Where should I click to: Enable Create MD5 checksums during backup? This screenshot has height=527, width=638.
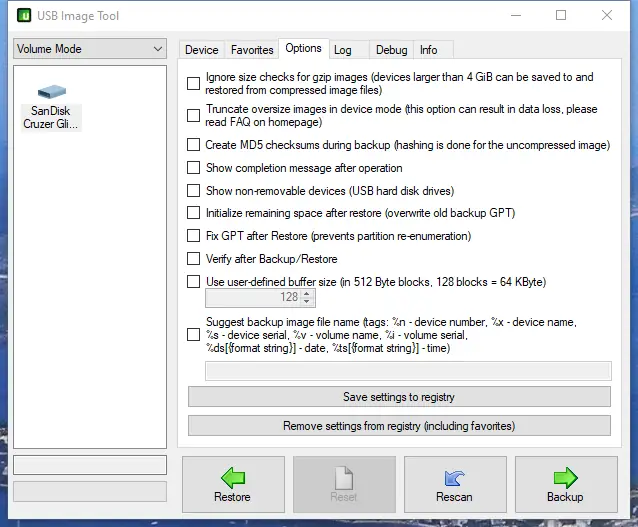pos(193,144)
